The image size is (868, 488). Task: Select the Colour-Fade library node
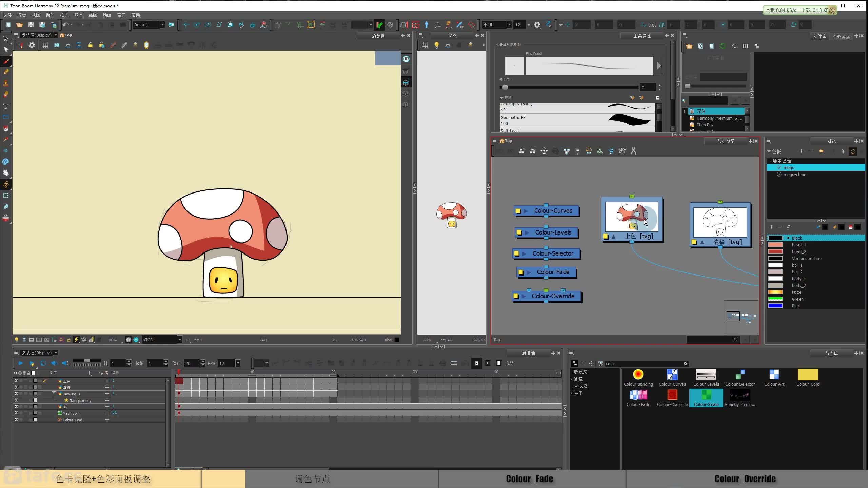pos(638,398)
